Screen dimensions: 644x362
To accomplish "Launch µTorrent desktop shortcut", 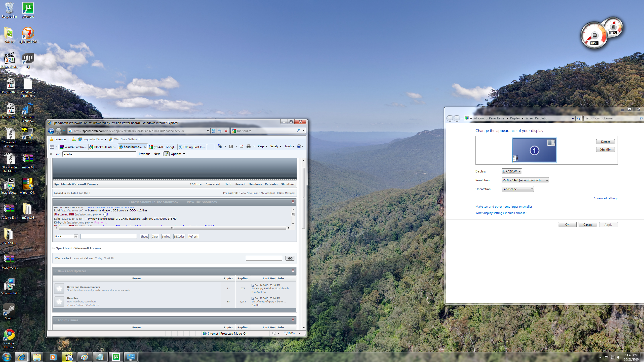I will [x=28, y=10].
